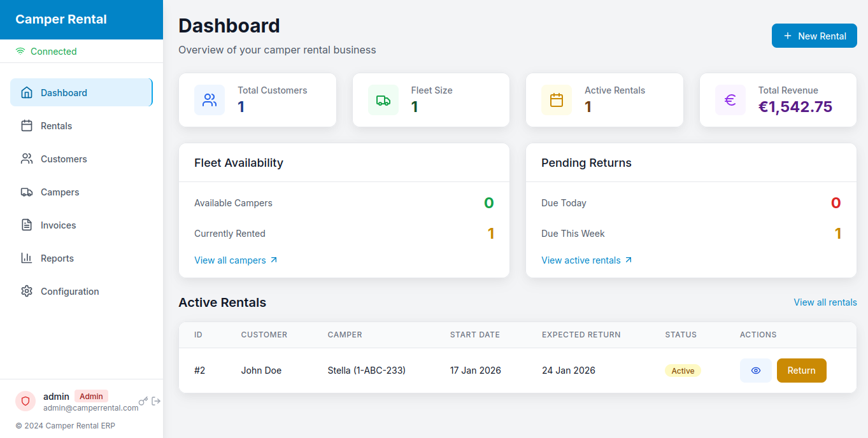Click expected return 24 Jan 2026
The width and height of the screenshot is (868, 438).
[569, 371]
